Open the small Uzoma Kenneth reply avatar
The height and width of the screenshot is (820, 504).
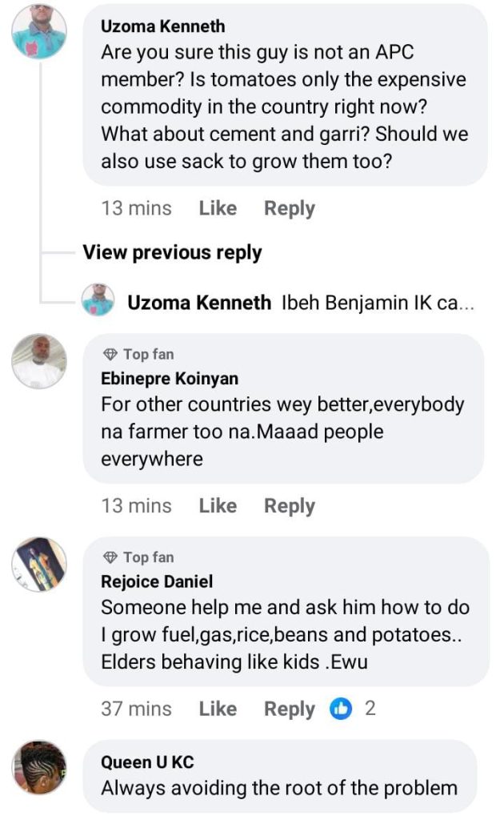(x=99, y=301)
